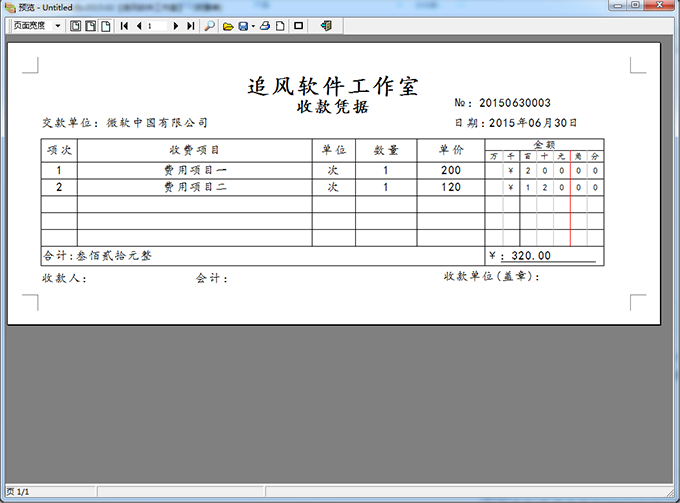Click the second page layout view icon
680x503 pixels.
91,26
